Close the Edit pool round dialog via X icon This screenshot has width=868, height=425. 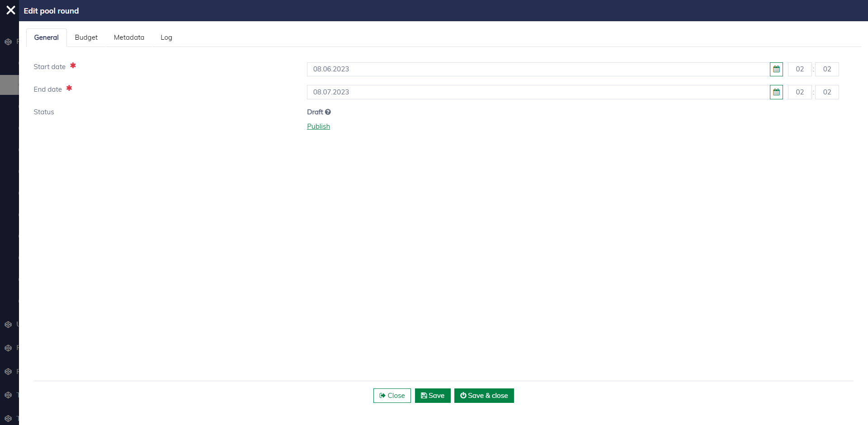tap(11, 10)
